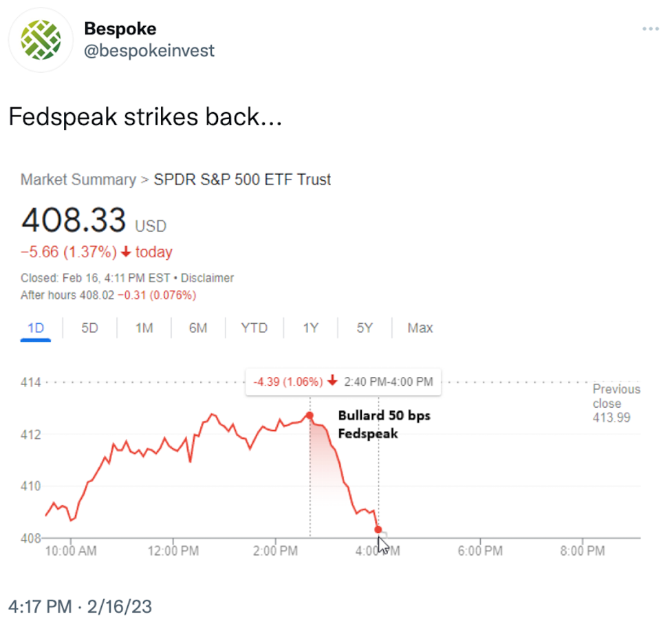Image resolution: width=672 pixels, height=630 pixels.
Task: Select the 6M range option
Action: pos(197,328)
